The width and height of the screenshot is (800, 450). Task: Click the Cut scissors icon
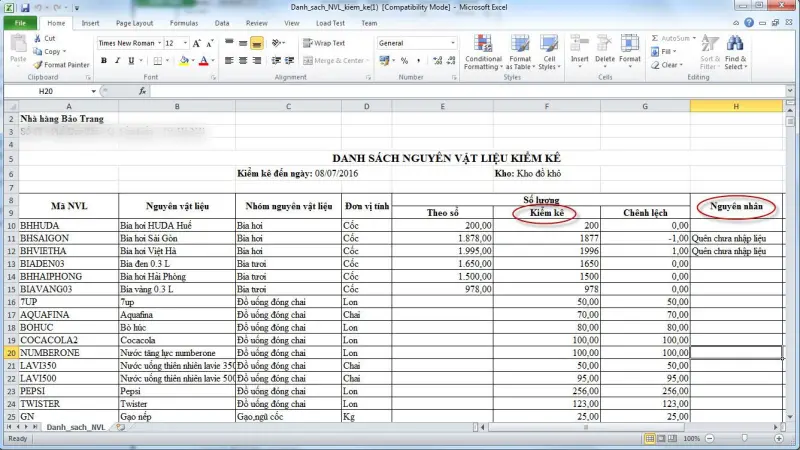[37, 38]
